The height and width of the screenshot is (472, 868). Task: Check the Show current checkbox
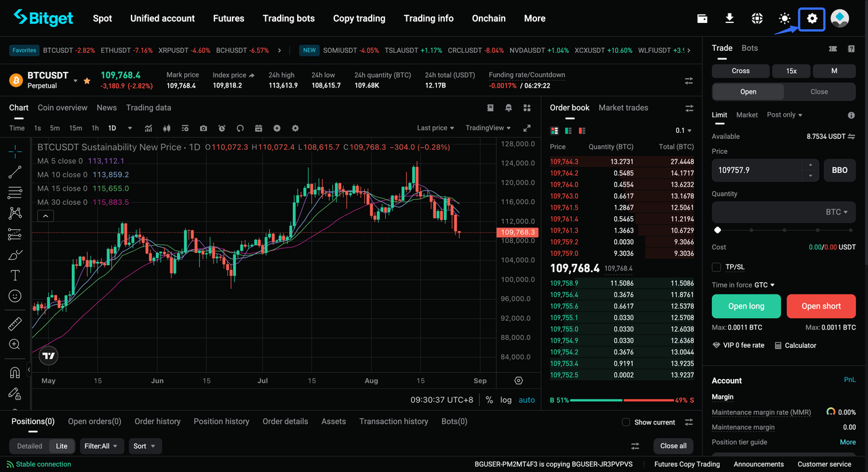[x=626, y=422]
